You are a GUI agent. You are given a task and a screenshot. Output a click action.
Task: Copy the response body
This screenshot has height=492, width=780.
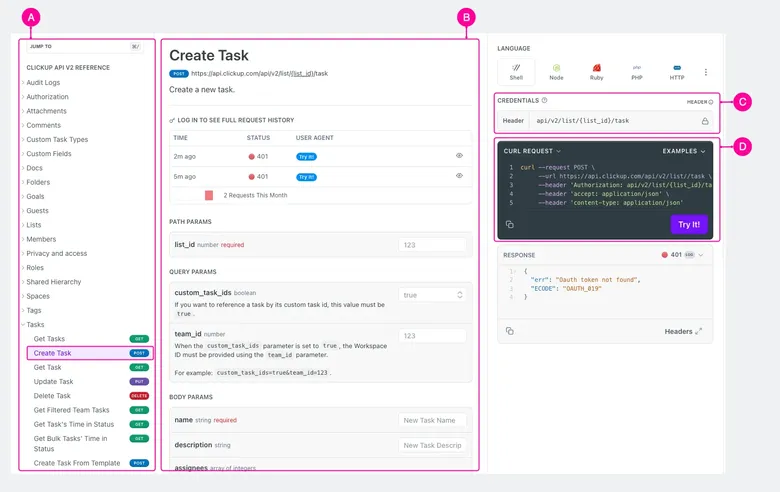(x=510, y=331)
